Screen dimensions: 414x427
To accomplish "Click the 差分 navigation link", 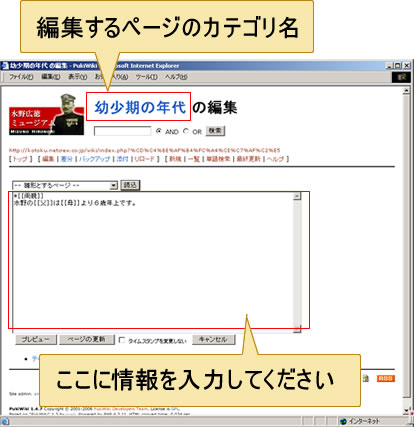I will [67, 159].
